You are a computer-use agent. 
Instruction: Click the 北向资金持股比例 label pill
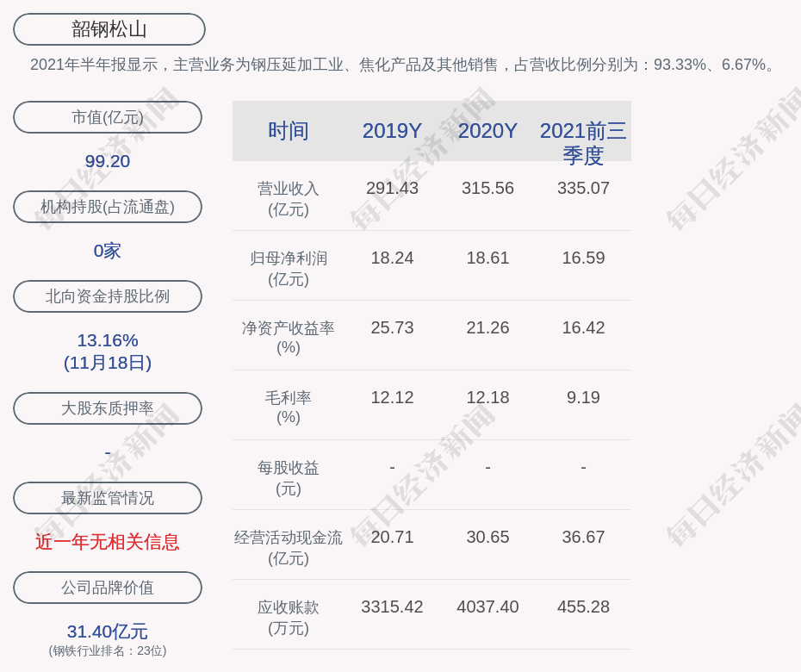pos(108,296)
